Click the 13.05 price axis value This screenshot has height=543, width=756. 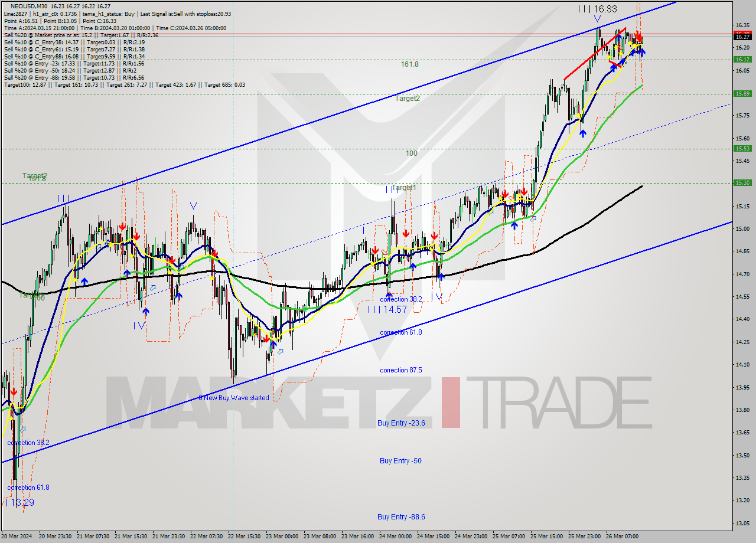pyautogui.click(x=742, y=523)
